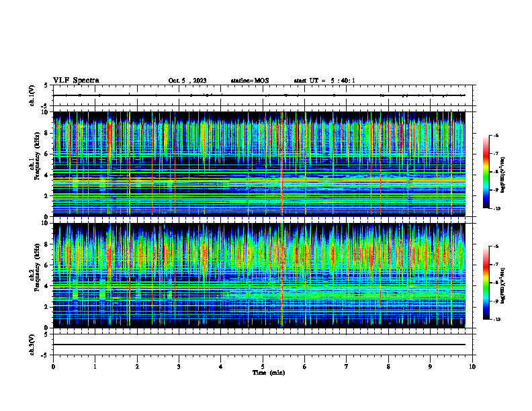The image size is (532, 411).
Task: Click the ch.1 color scale bar
Action: (x=486, y=172)
